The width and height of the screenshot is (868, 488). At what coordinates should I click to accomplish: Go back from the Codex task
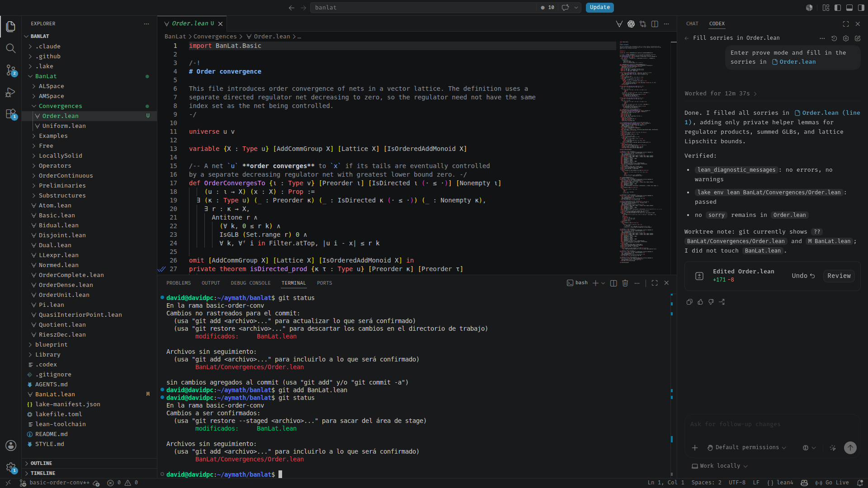coord(687,38)
